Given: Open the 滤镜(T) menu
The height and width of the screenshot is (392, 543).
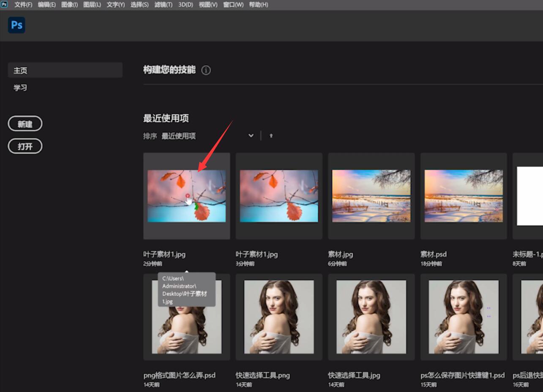Looking at the screenshot, I should [163, 5].
